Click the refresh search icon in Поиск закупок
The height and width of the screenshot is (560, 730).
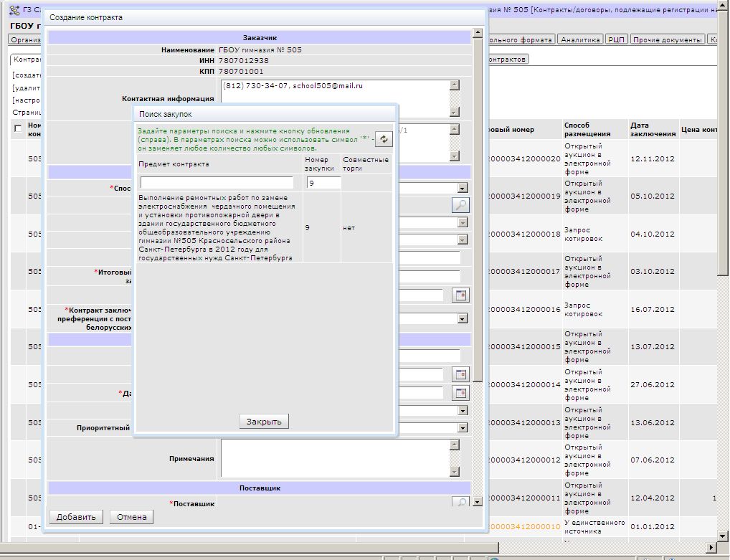point(384,139)
